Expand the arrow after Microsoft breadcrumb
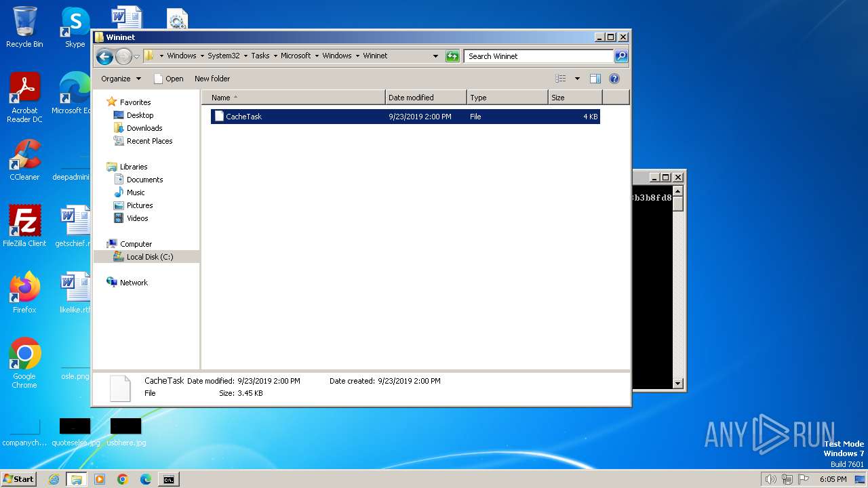The height and width of the screenshot is (488, 868). 317,56
